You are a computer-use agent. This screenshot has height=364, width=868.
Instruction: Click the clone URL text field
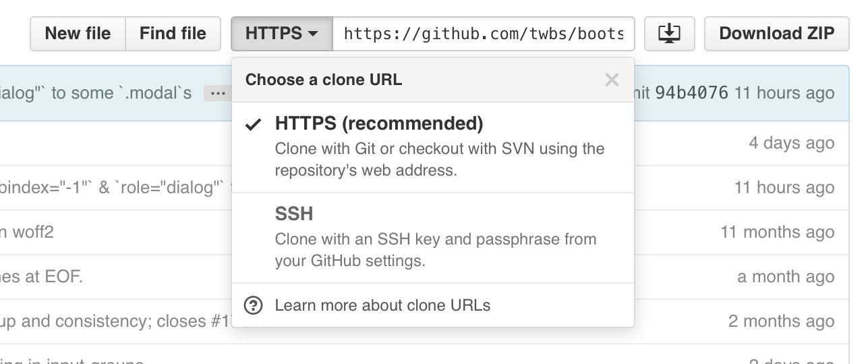(x=483, y=34)
